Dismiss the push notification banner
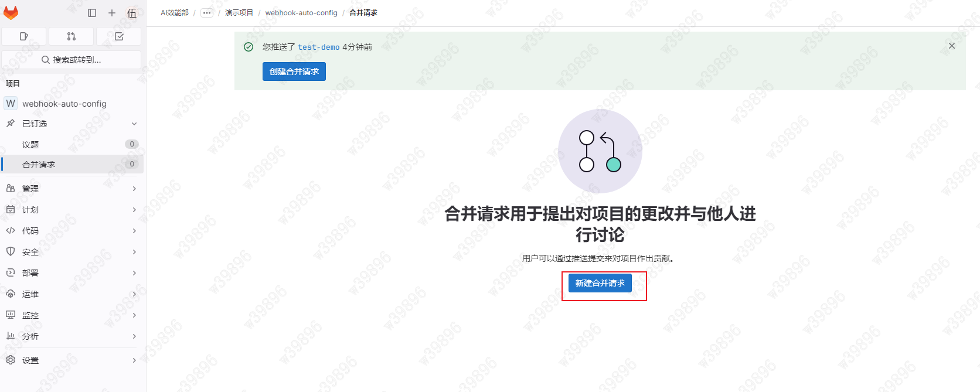Viewport: 980px width, 392px height. click(x=951, y=46)
